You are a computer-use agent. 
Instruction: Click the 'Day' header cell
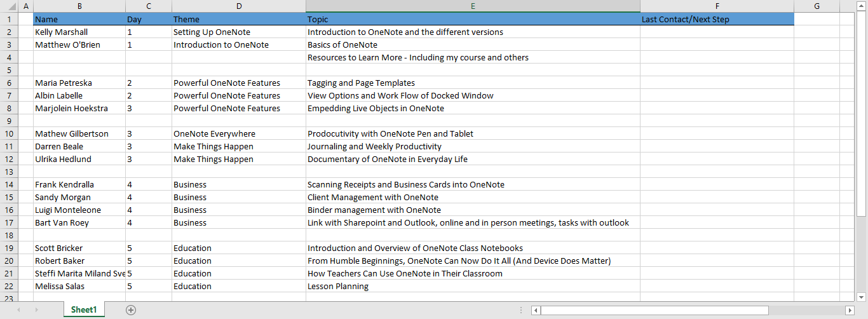pos(149,19)
